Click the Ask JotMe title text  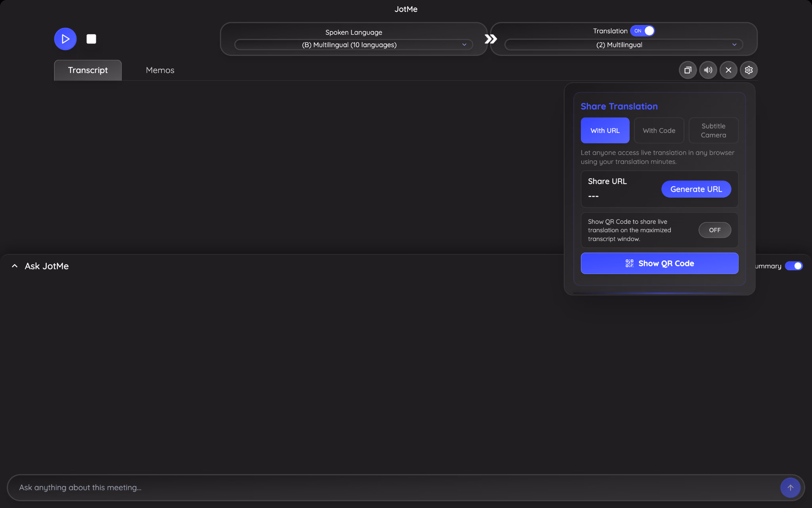47,266
